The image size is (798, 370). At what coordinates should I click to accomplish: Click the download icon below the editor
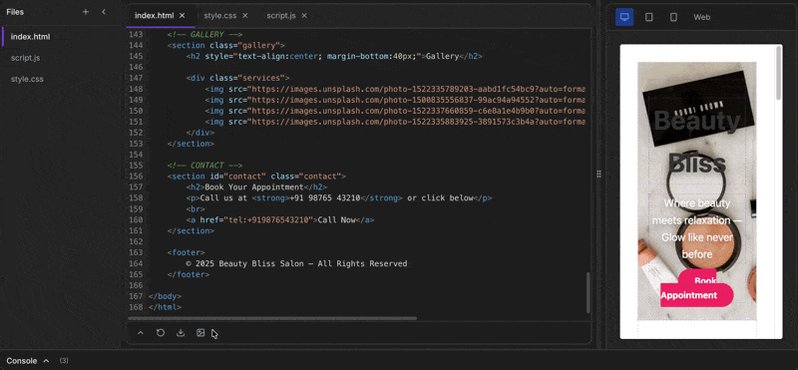tap(180, 333)
